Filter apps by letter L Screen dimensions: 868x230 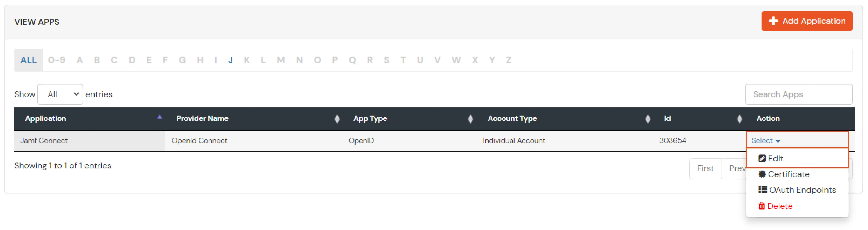tap(263, 60)
